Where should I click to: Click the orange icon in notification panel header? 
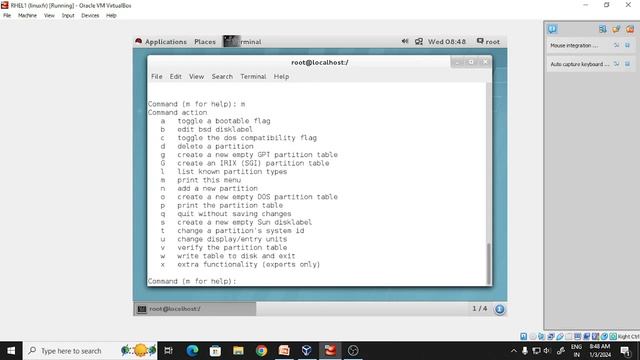pyautogui.click(x=616, y=29)
